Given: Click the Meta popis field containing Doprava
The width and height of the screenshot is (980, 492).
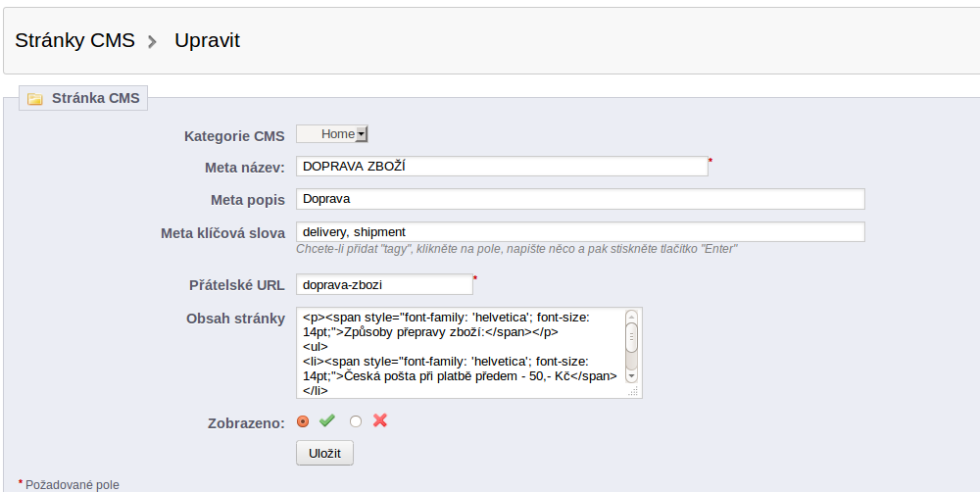Looking at the screenshot, I should [580, 199].
